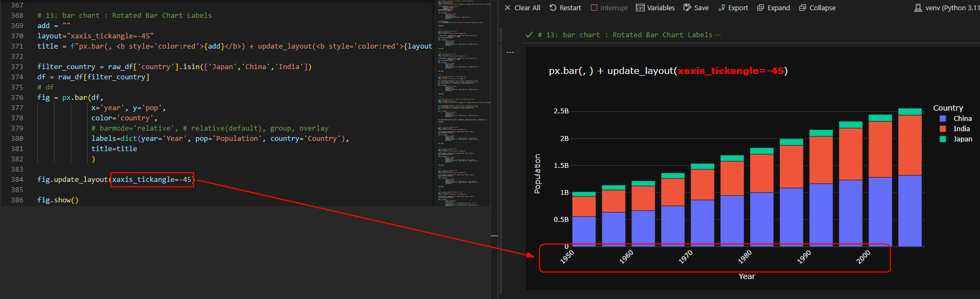Open the venv (Python 3.11) kernel picker
The height and width of the screenshot is (299, 980).
(x=946, y=8)
